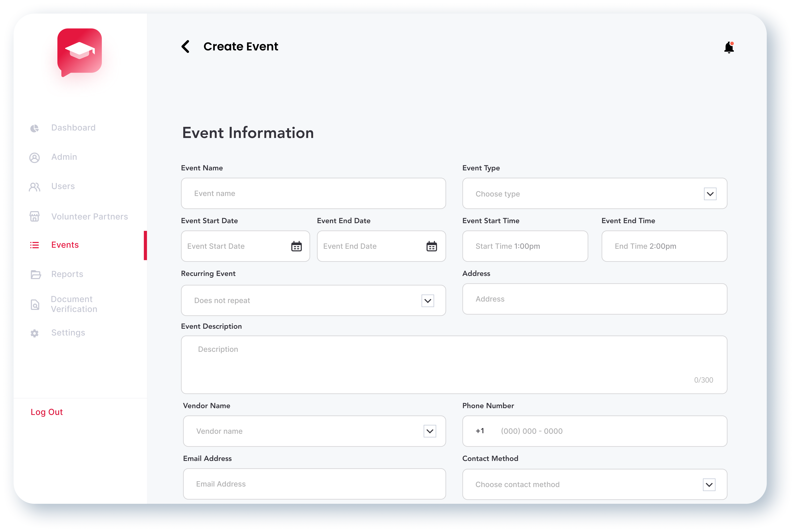Click the Contact Method label
Screen dimensions: 795x532
point(490,459)
